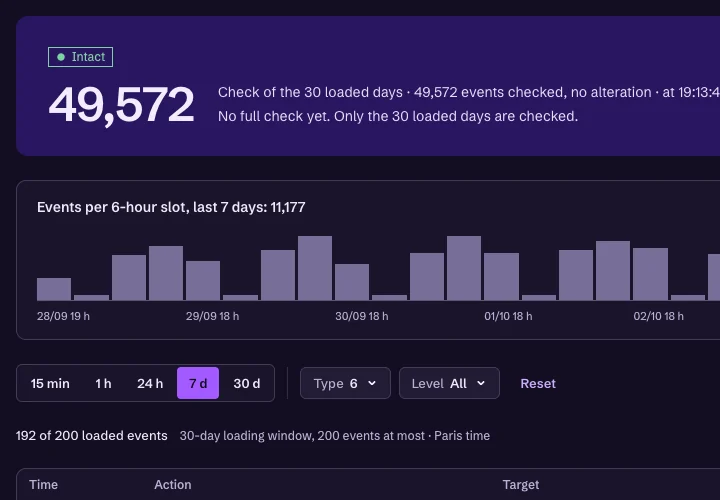The image size is (720, 500).
Task: Select the 24 h time range
Action: point(150,383)
